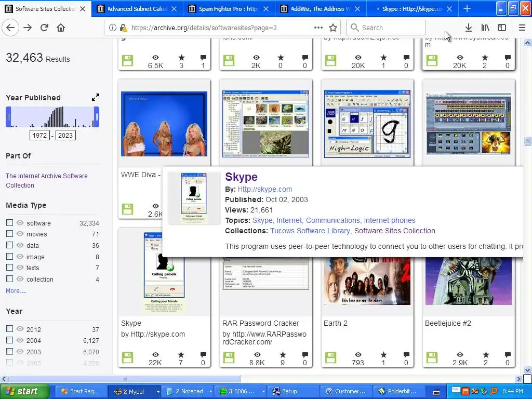Image resolution: width=532 pixels, height=399 pixels.
Task: Check the image media type checkbox
Action: coord(9,257)
